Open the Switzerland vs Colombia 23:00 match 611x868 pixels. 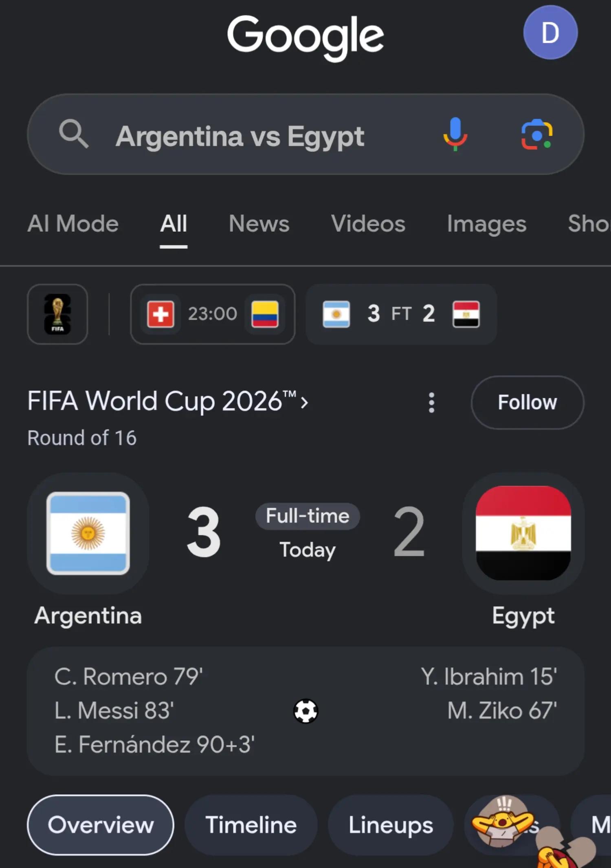[x=213, y=314]
